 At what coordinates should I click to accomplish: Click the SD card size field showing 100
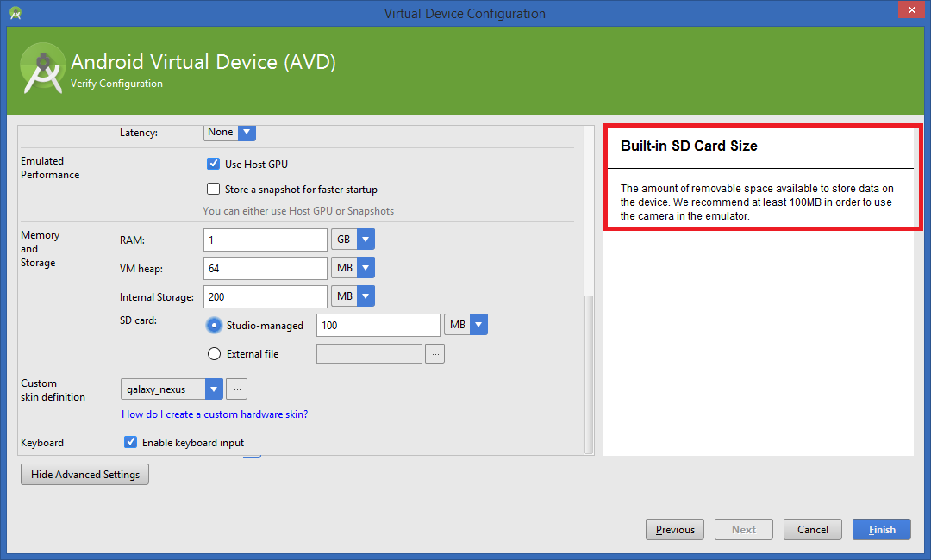(378, 325)
